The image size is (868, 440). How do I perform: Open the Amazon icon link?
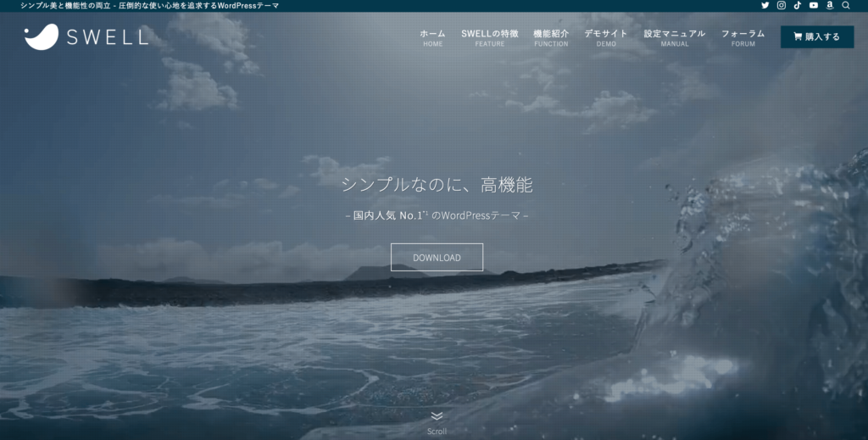pos(829,6)
